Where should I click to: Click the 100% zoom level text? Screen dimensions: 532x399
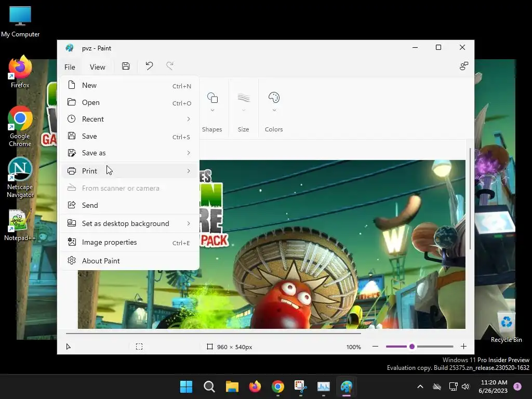point(353,347)
